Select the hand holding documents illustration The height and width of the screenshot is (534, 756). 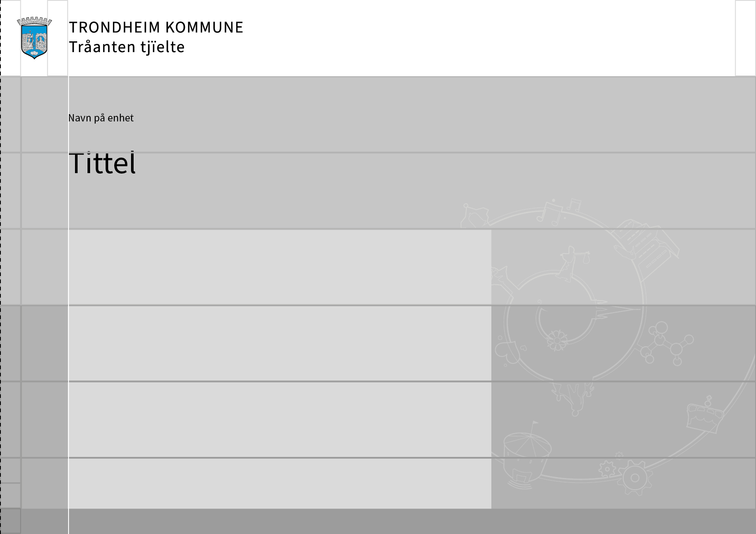647,245
